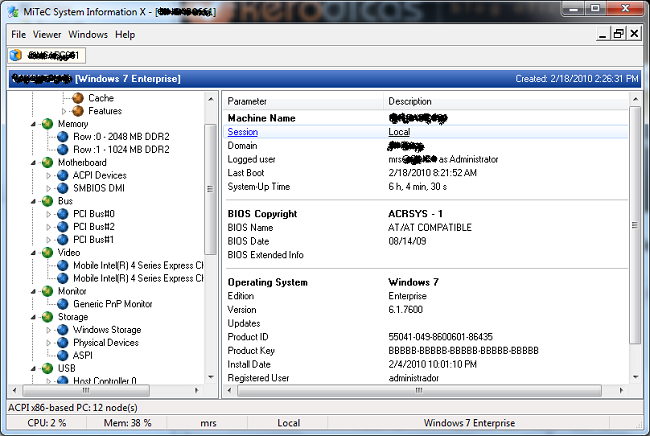Click the Session link

(x=243, y=132)
